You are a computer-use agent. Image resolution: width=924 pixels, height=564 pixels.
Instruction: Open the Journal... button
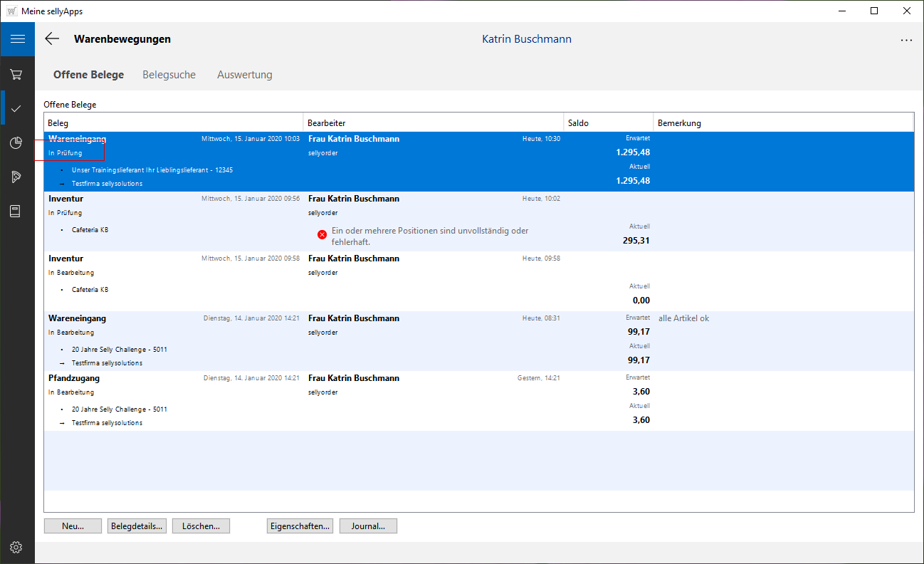tap(368, 526)
